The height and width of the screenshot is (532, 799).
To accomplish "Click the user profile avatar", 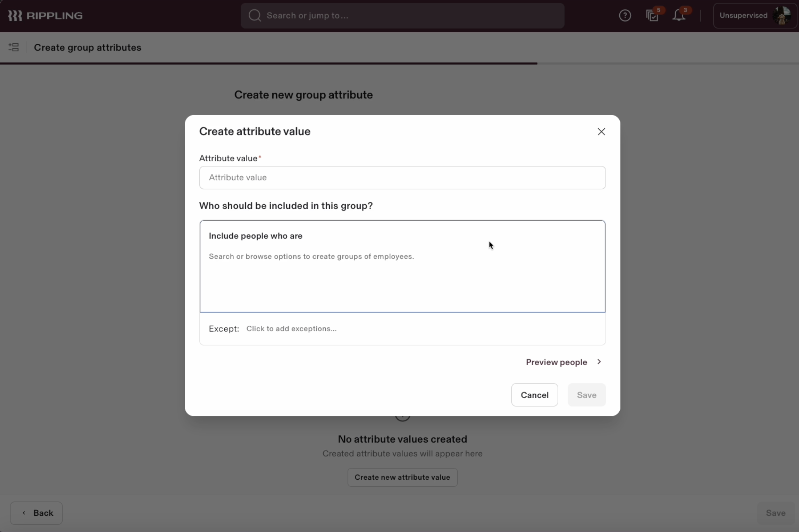I will (x=781, y=16).
